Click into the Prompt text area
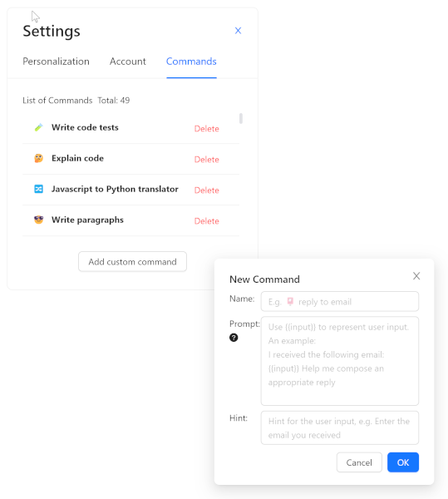 [340, 361]
